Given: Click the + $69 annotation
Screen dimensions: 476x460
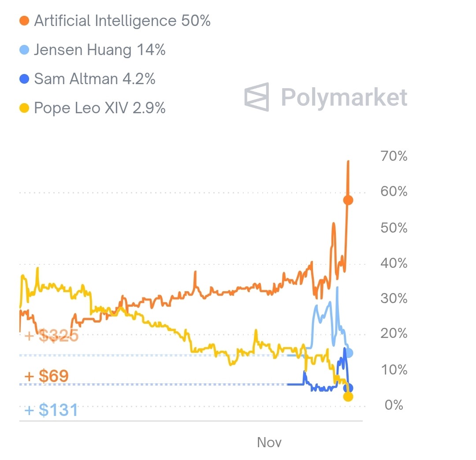Looking at the screenshot, I should pos(46,377).
